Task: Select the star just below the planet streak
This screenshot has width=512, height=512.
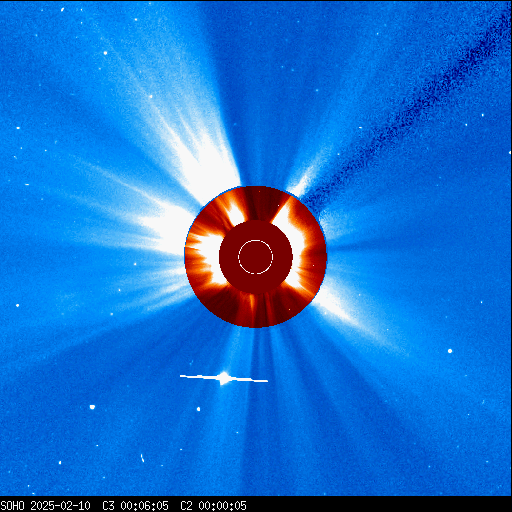Action: (x=198, y=409)
